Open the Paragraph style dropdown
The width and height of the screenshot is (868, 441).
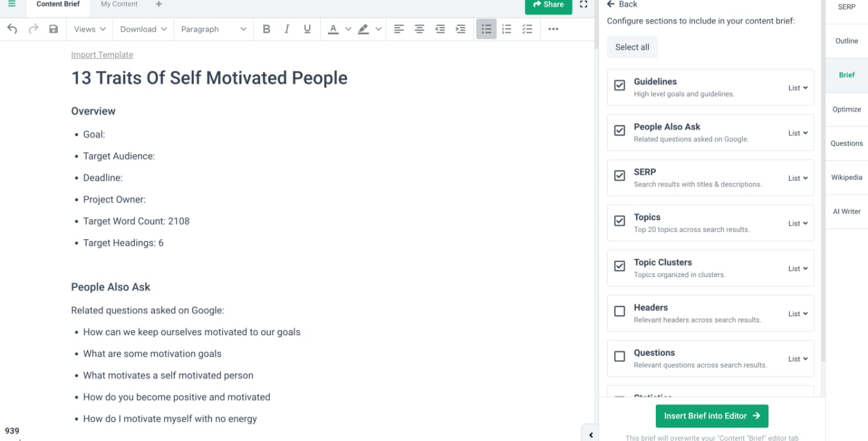point(213,29)
